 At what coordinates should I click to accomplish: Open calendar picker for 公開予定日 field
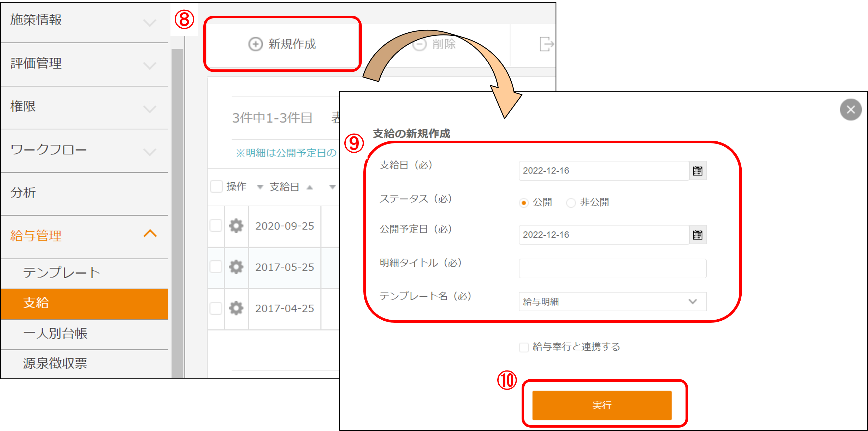tap(697, 235)
